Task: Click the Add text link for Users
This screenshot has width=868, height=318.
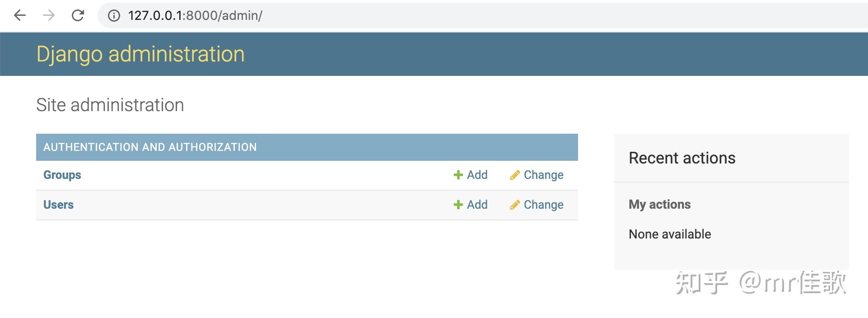Action: [x=477, y=205]
